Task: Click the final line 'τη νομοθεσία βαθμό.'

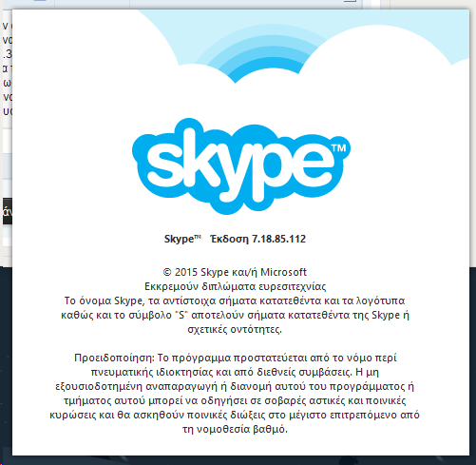Action: (x=235, y=429)
